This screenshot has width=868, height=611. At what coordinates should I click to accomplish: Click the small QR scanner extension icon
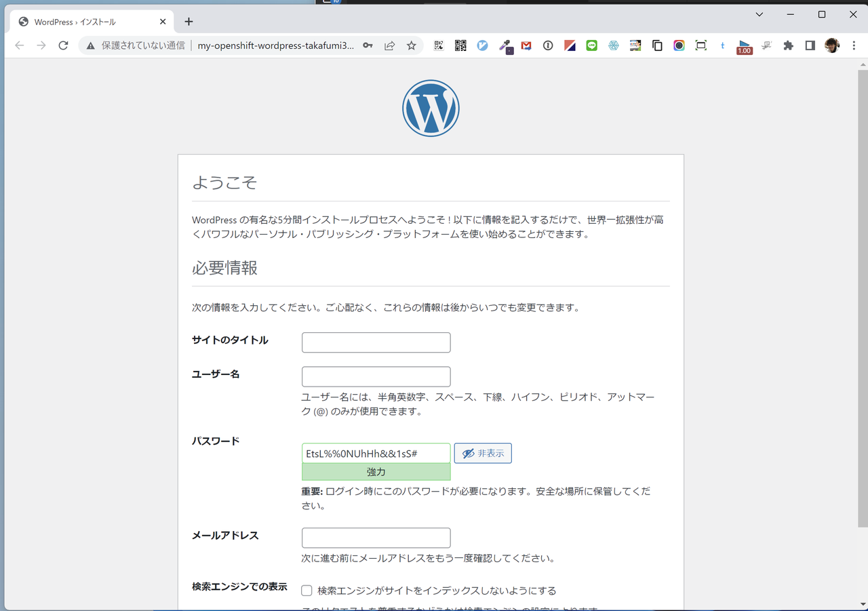click(x=439, y=45)
